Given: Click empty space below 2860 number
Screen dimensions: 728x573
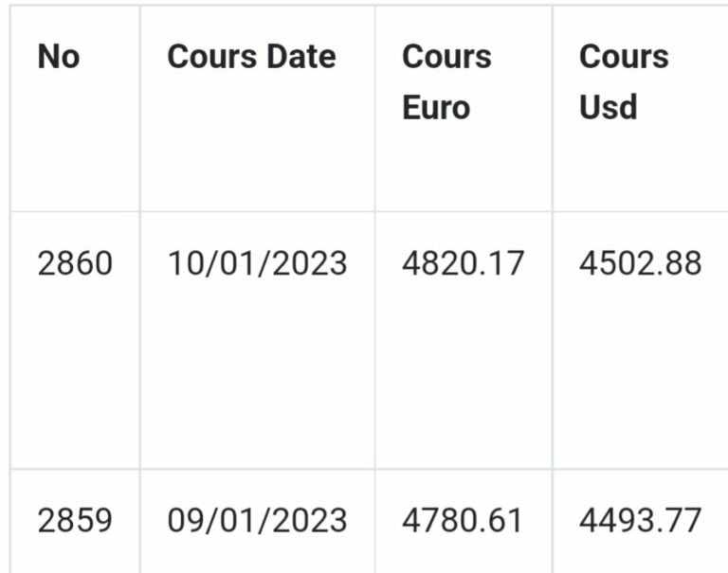Looking at the screenshot, I should (x=75, y=371).
